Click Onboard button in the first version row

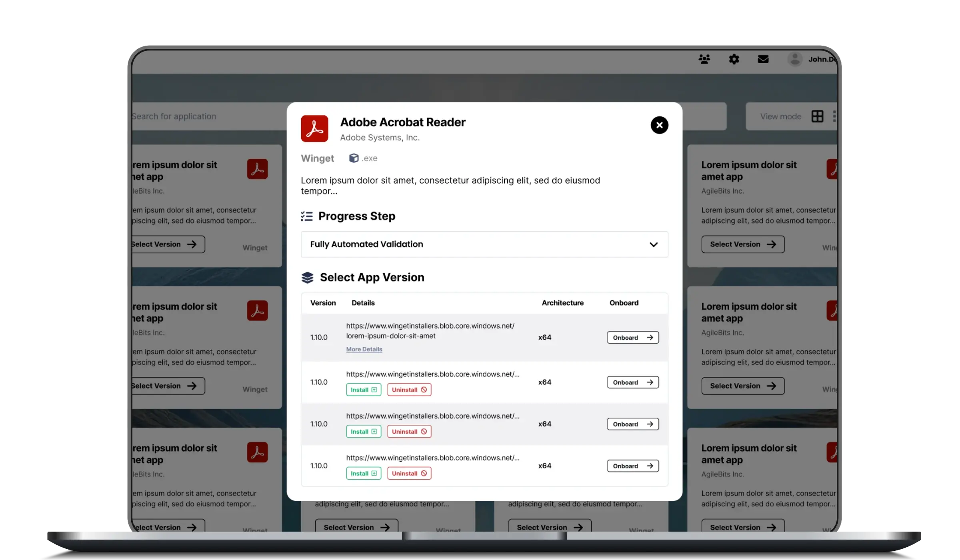point(632,338)
